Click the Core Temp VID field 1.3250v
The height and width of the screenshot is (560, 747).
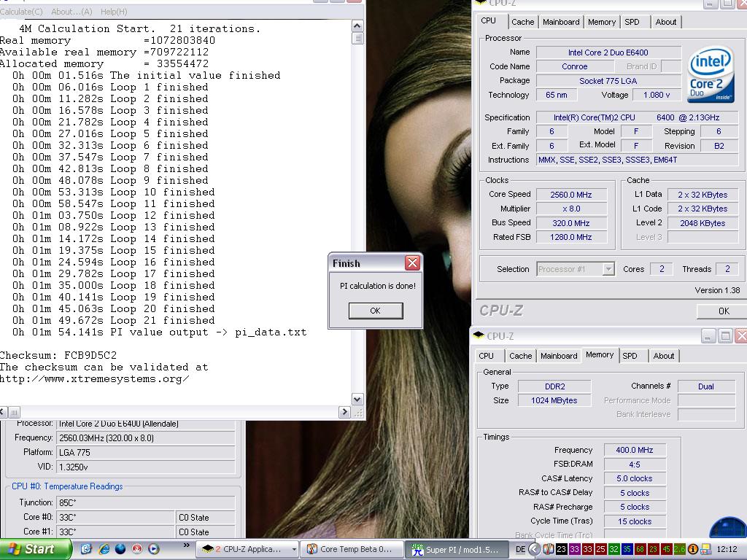(146, 467)
